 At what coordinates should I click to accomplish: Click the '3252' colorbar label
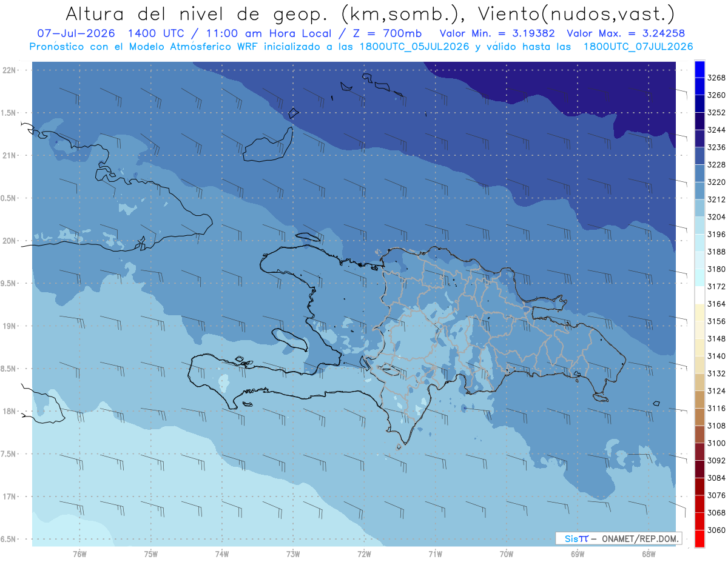click(x=716, y=112)
